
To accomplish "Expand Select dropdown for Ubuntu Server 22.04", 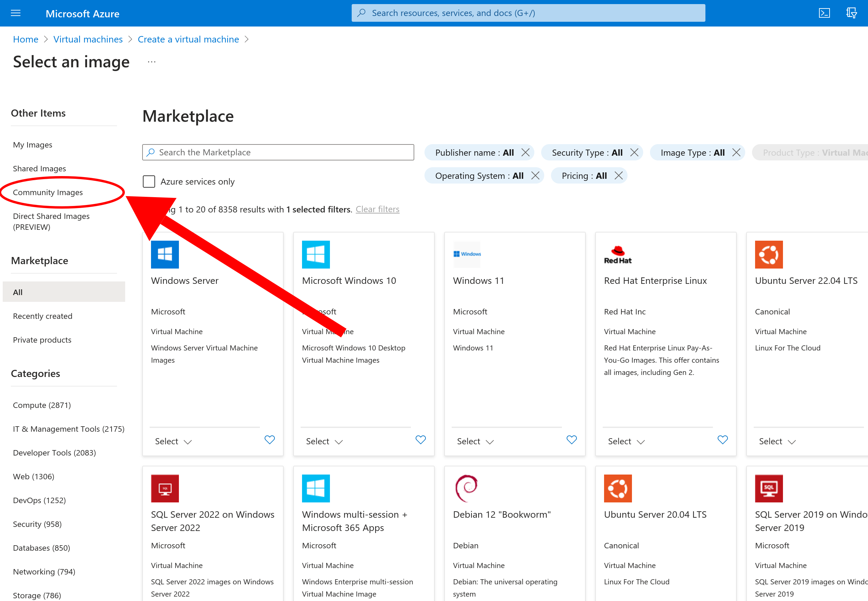I will (x=778, y=441).
